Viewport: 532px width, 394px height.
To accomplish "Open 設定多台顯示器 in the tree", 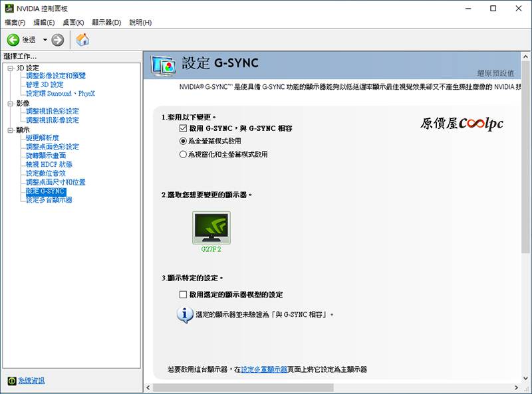I will click(49, 200).
